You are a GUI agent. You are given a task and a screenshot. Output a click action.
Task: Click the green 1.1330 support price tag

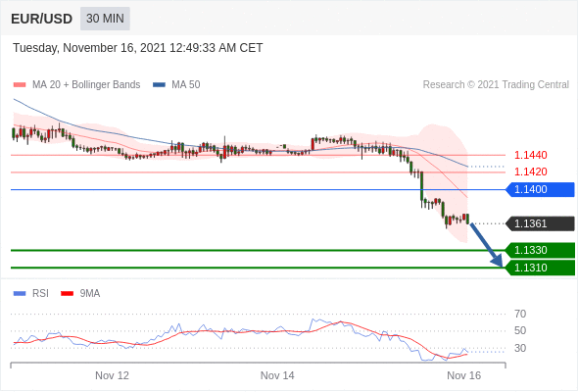click(540, 250)
